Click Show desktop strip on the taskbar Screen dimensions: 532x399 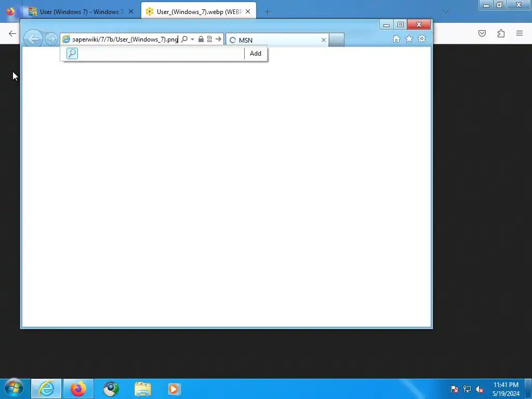pos(528,389)
